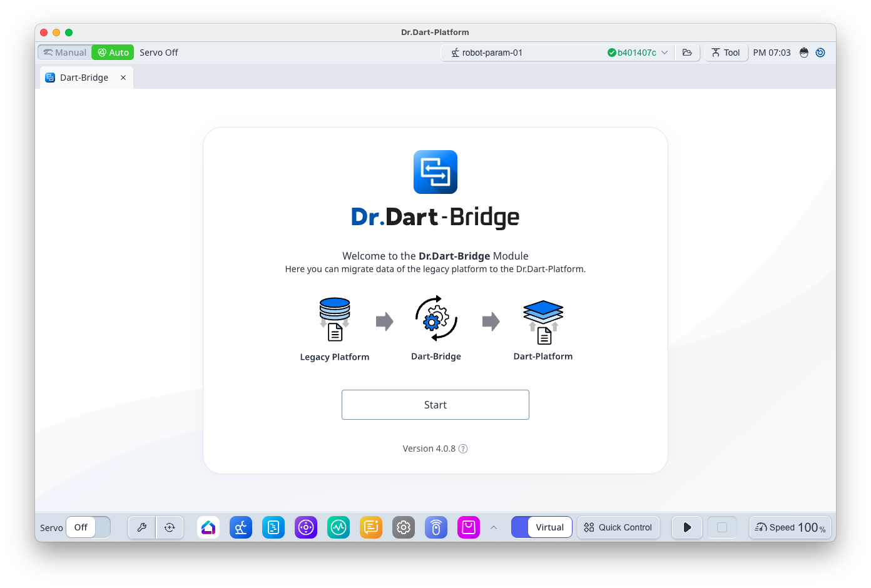Click the Start button
871x588 pixels.
pos(435,405)
